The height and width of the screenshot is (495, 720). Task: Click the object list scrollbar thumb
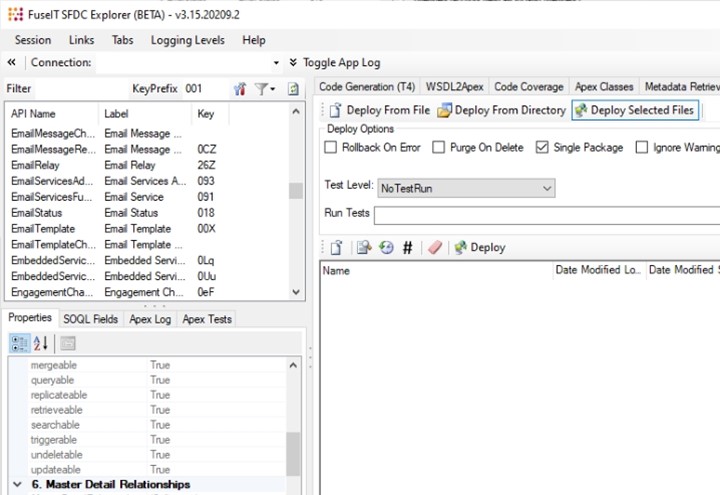click(x=296, y=191)
